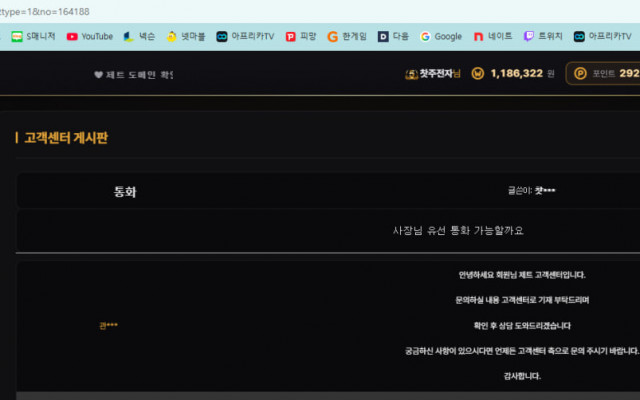Click reply line 문의하실 내용 고객센터로 기재 부탁드리며
Image resolution: width=640 pixels, height=400 pixels.
tap(522, 300)
